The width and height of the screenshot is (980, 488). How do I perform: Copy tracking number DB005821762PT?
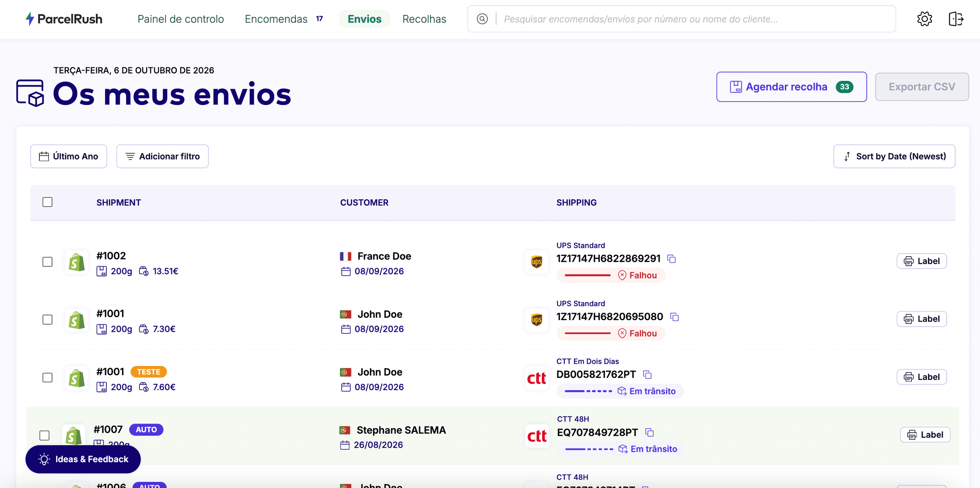tap(647, 375)
